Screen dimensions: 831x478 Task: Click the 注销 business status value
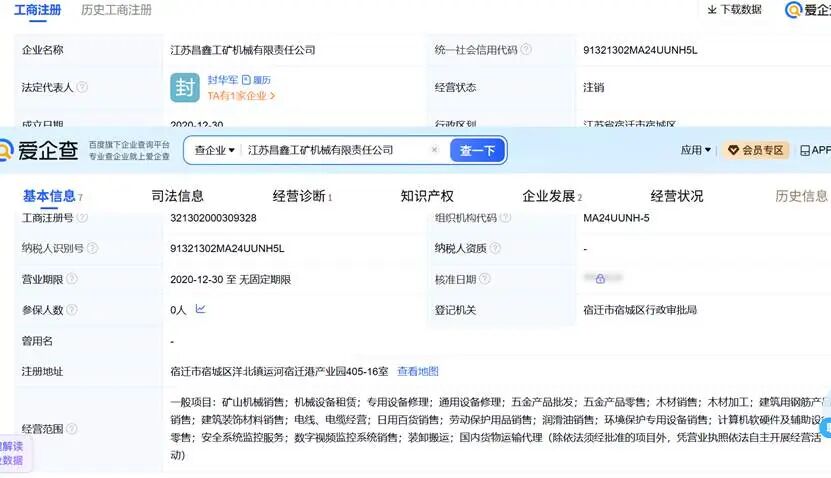point(594,87)
